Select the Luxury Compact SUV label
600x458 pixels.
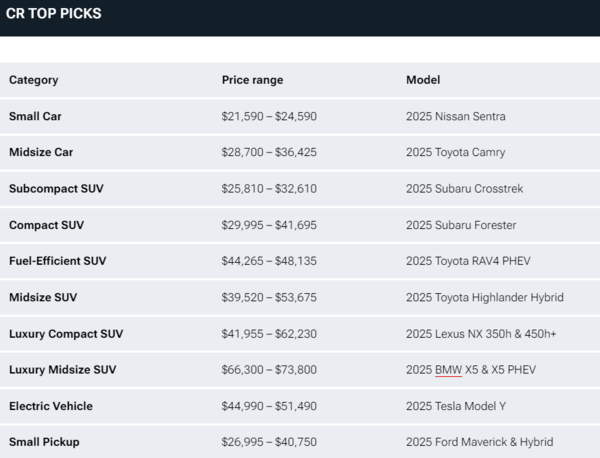click(66, 333)
